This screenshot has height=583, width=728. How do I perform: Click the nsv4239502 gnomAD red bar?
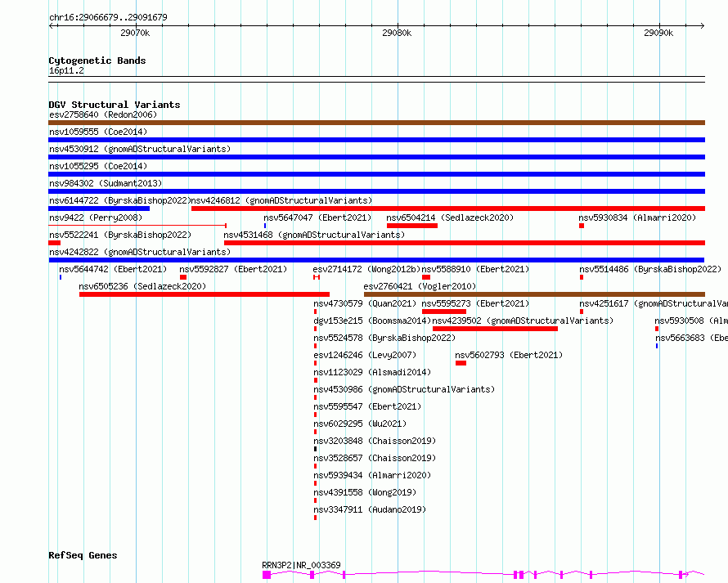pos(495,329)
